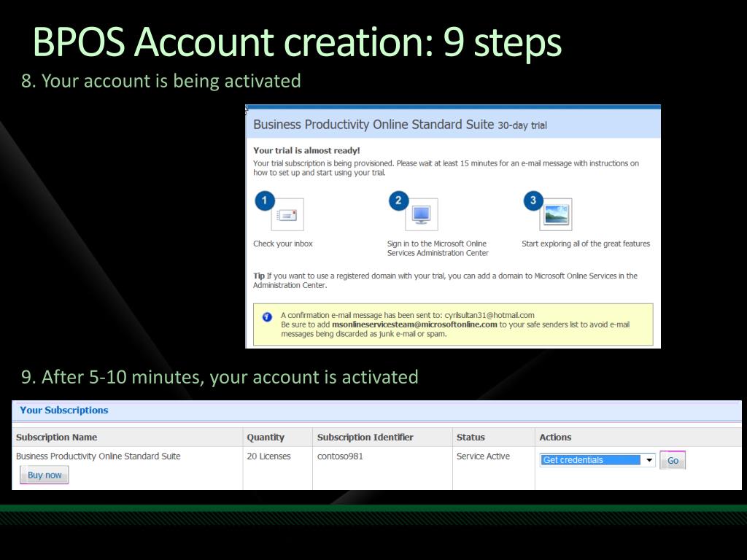Click the Your trial is almost ready heading
747x560 pixels.
point(306,150)
